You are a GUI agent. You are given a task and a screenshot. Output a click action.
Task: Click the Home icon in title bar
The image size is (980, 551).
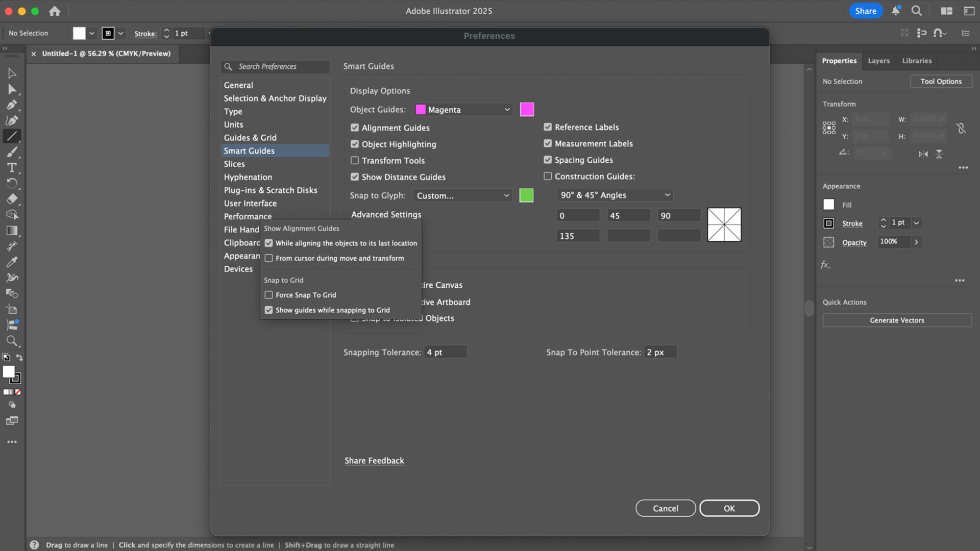55,11
